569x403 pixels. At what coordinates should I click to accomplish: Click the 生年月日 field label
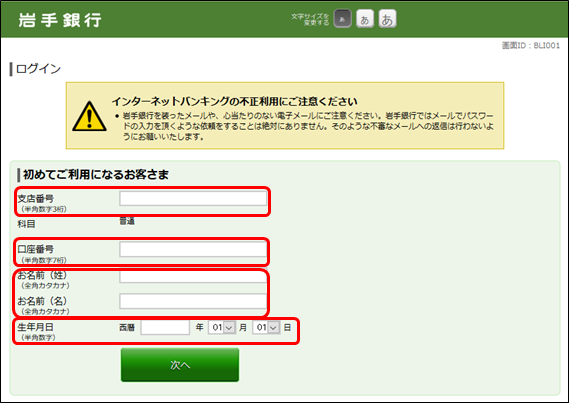pos(36,327)
